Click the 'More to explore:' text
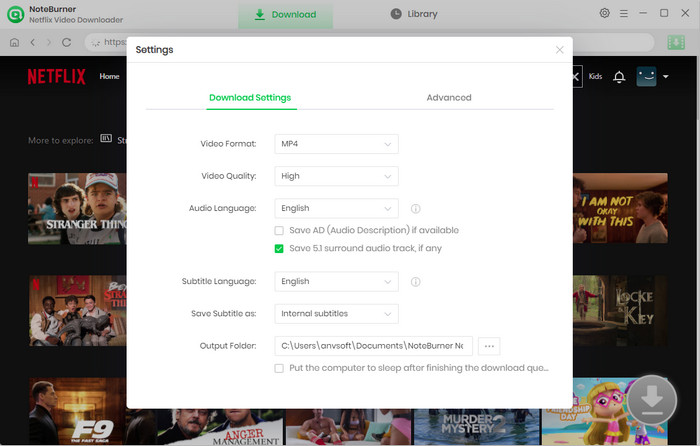Viewport: 700px width, 446px height. [x=61, y=141]
